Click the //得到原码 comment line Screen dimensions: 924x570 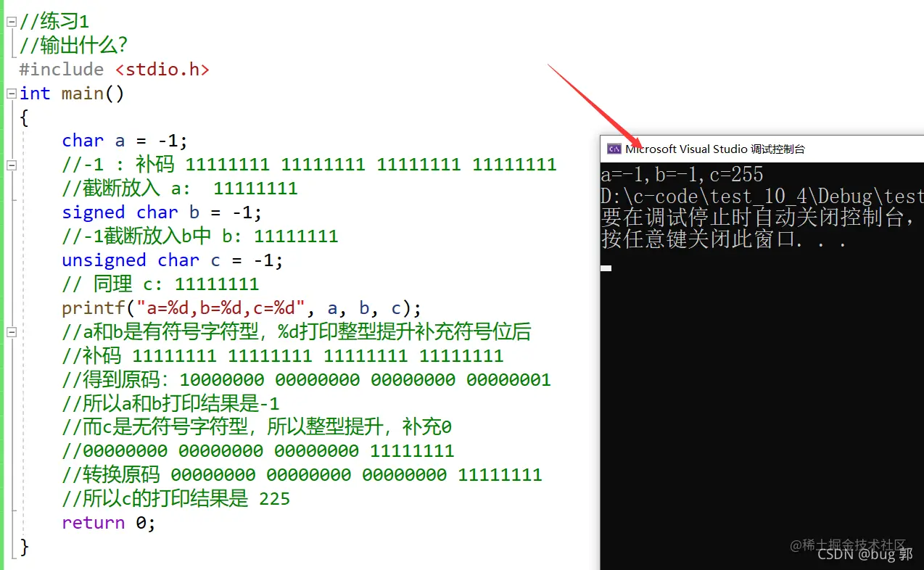306,380
